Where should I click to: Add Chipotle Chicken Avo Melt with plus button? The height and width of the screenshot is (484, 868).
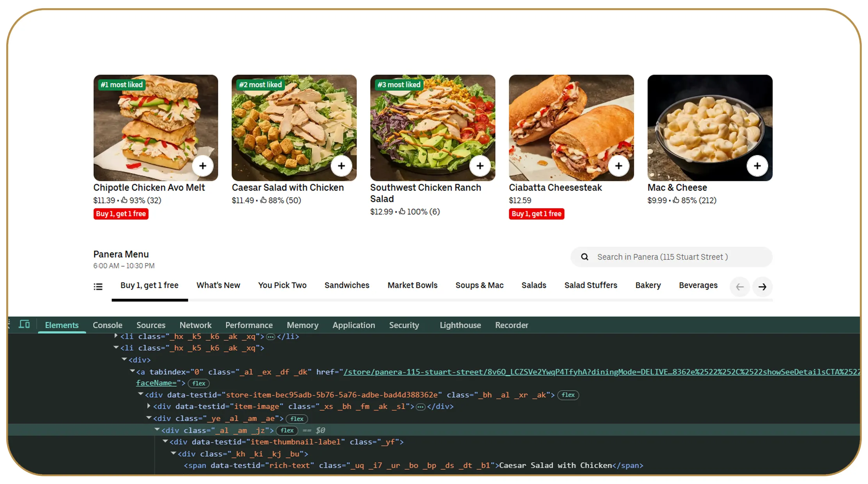(x=203, y=166)
